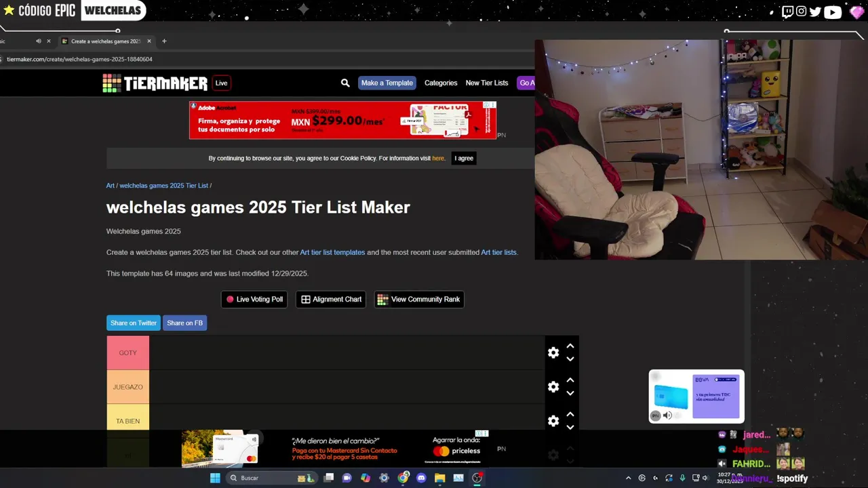868x488 pixels.
Task: Open the Art tier list templates link
Action: point(332,252)
